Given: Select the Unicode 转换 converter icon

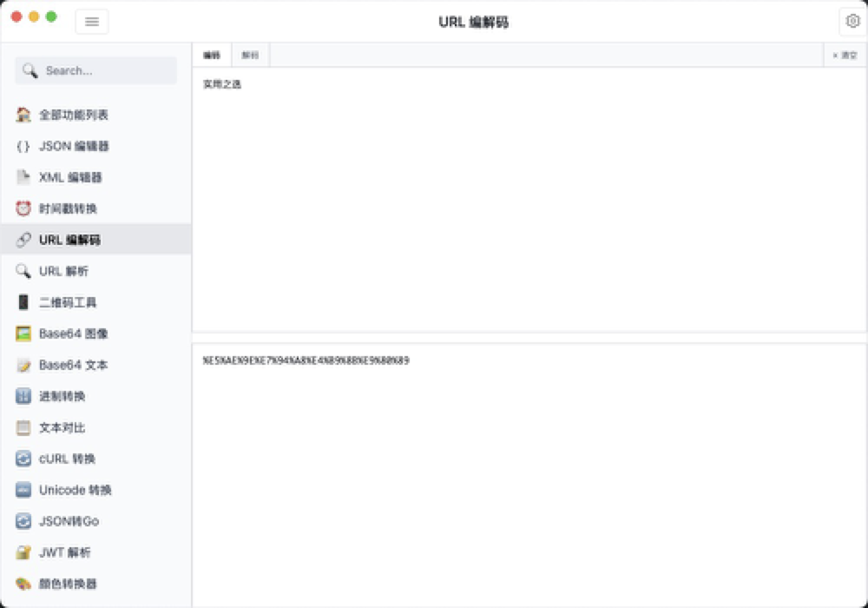Looking at the screenshot, I should click(24, 490).
